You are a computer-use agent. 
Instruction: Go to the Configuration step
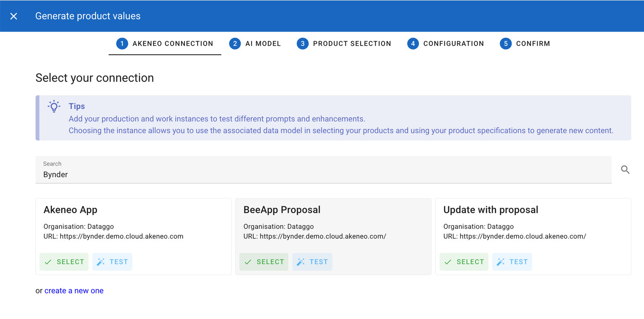(x=446, y=44)
